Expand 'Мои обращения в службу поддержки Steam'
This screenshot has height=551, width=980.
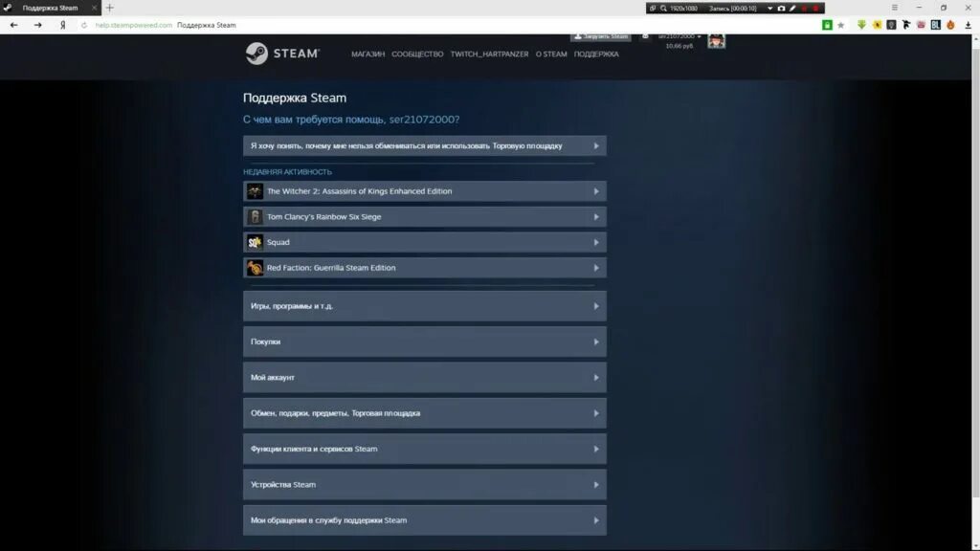(424, 519)
